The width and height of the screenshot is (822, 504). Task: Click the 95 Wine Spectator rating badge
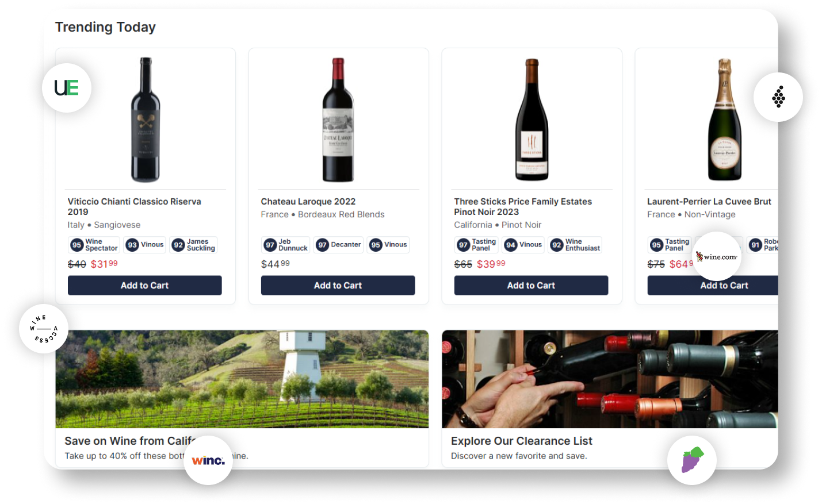pos(94,245)
